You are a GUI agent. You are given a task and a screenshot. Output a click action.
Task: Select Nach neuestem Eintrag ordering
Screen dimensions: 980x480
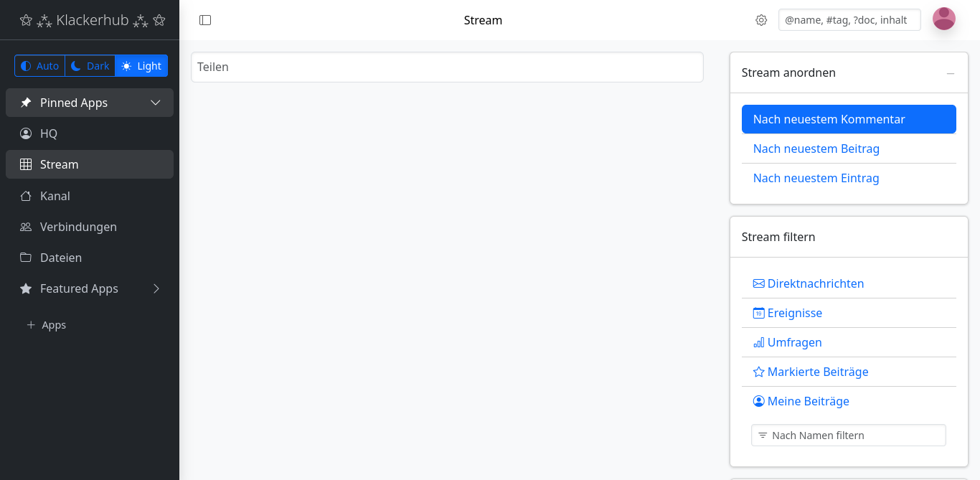point(816,178)
